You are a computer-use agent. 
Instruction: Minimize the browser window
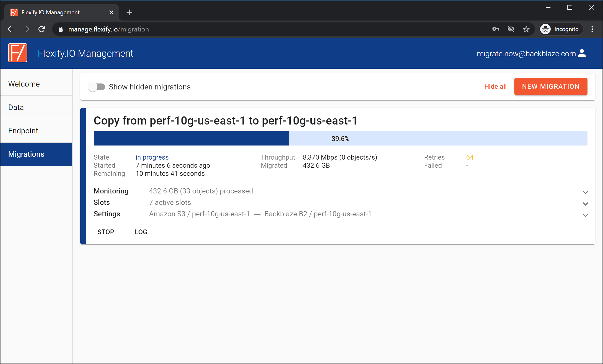548,8
